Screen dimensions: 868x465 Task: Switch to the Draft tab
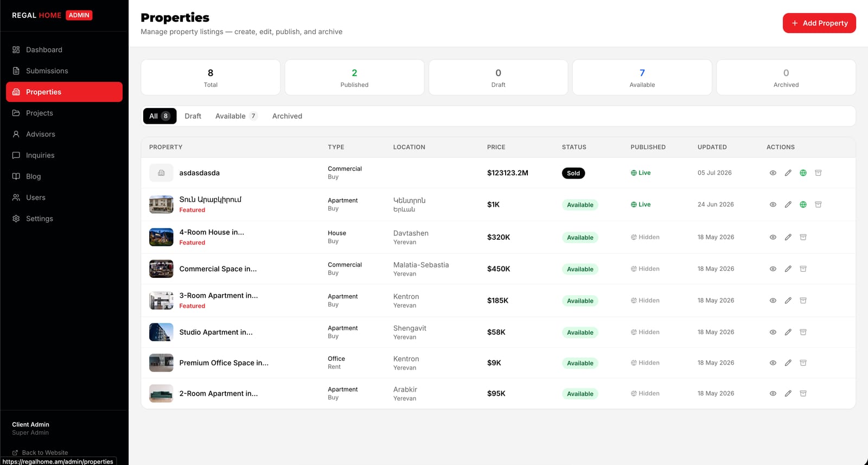(x=193, y=116)
